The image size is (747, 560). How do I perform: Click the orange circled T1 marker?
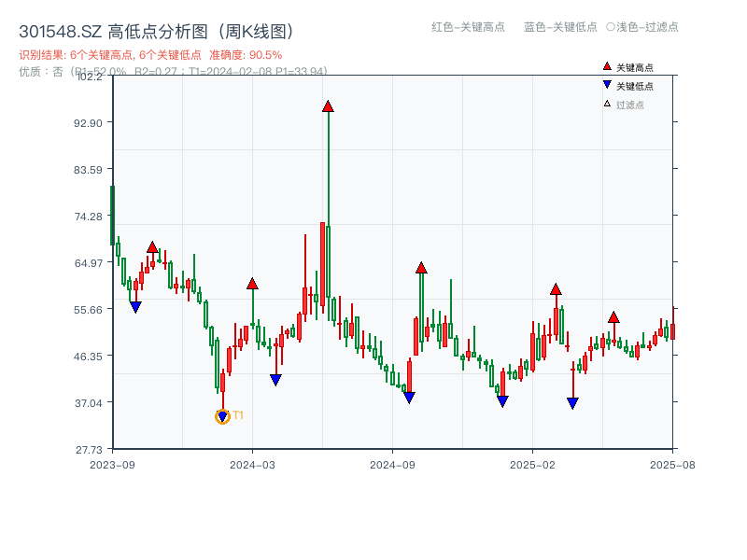[222, 414]
